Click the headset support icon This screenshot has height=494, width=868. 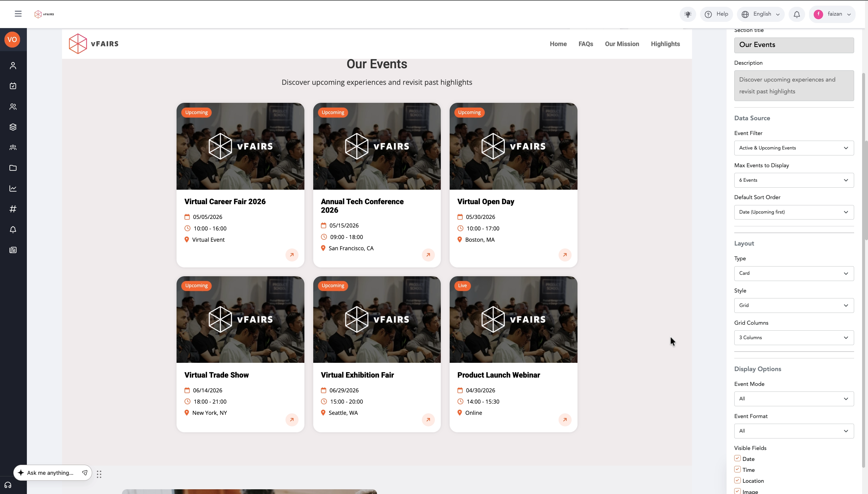[8, 485]
